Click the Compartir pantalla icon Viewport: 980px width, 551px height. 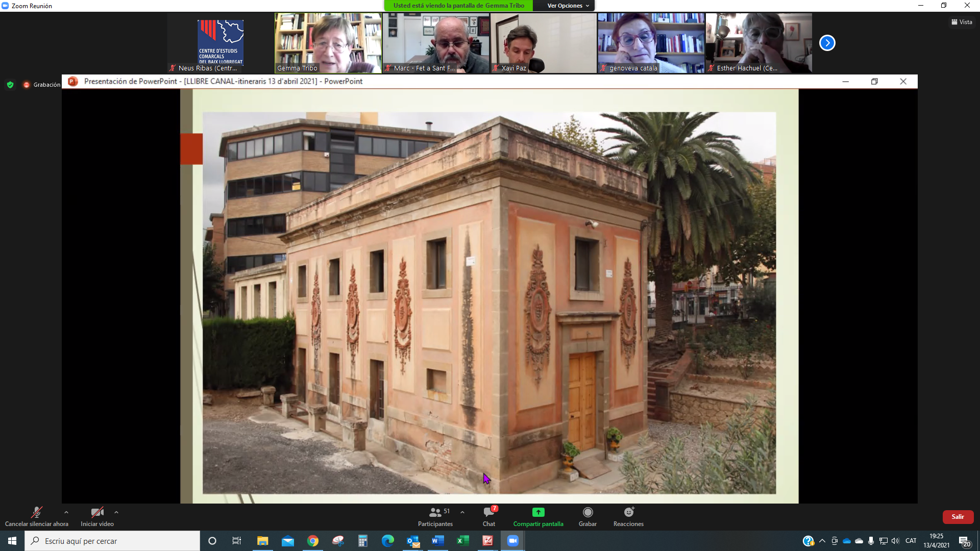[x=538, y=512]
